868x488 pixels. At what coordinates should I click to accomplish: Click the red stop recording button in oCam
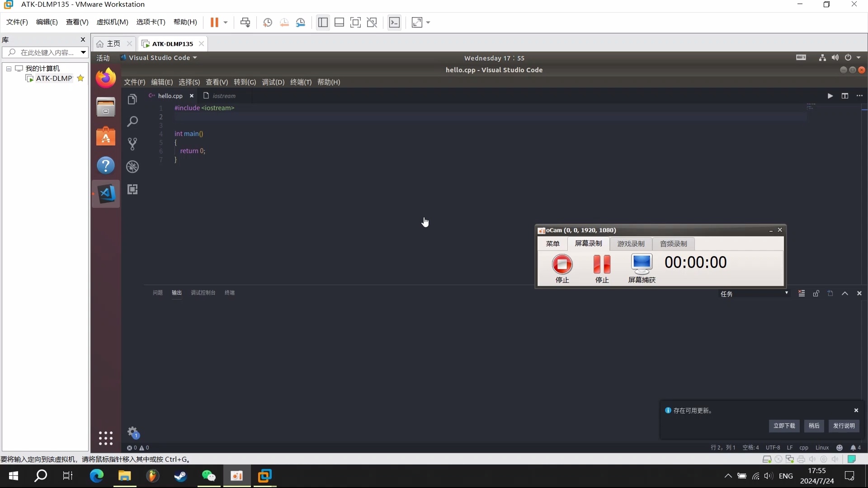tap(562, 264)
